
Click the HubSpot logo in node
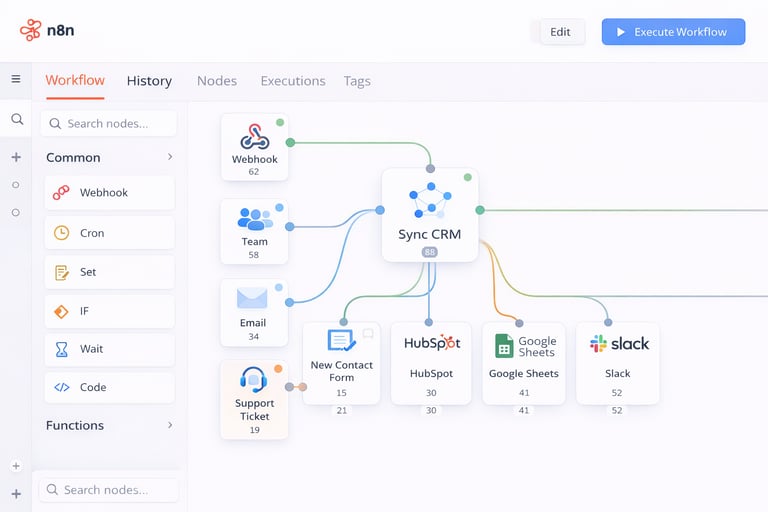(432, 342)
